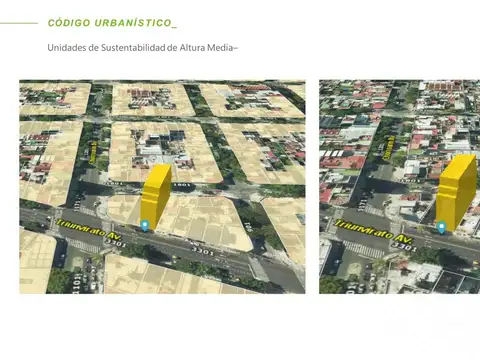
Task: Click the 'Triunvirato Av.' street label in the left map
Action: point(89,229)
